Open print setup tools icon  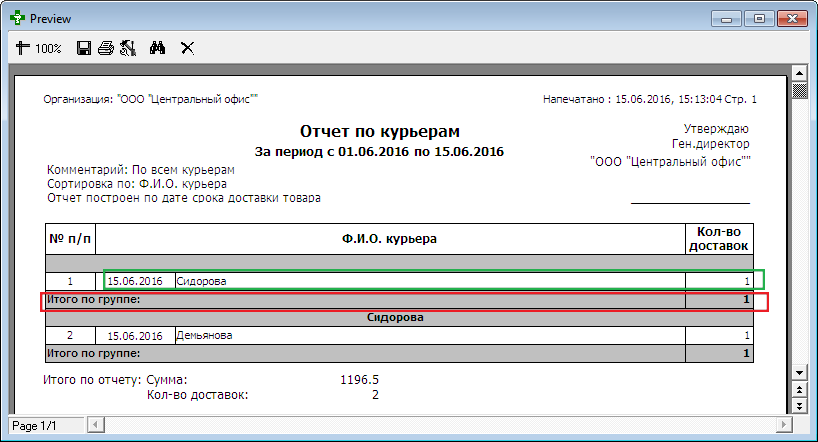pos(128,48)
